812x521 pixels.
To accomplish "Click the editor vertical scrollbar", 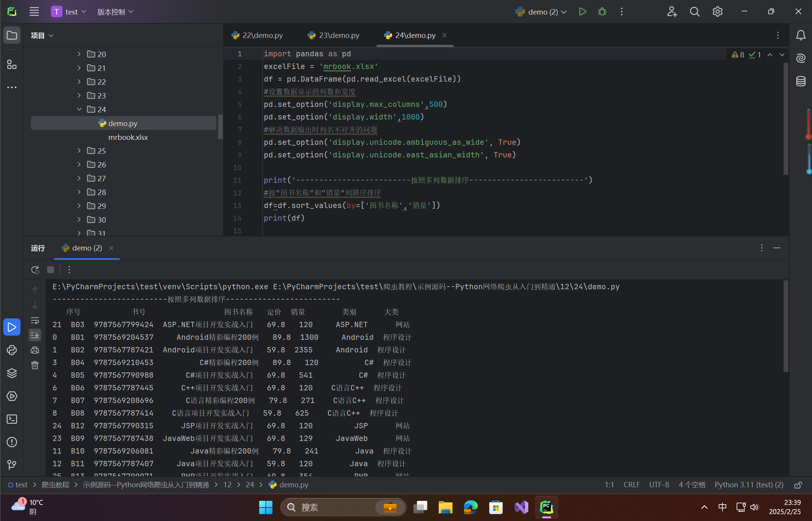I will click(x=786, y=119).
